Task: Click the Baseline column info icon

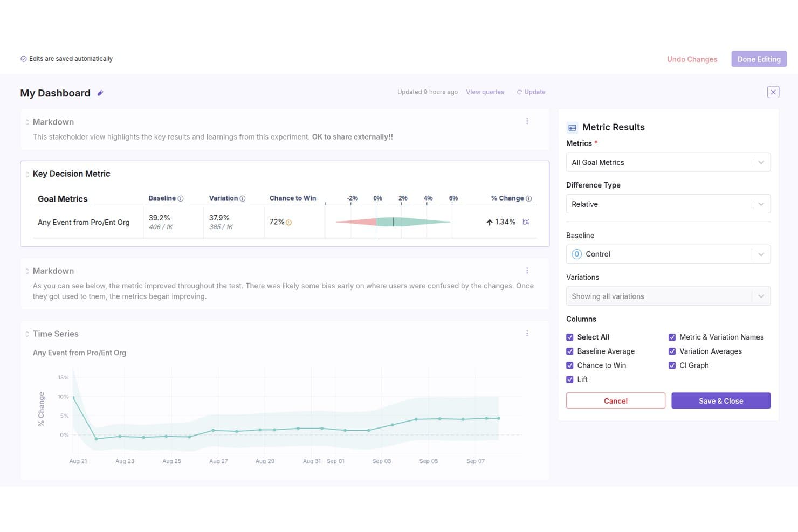Action: [181, 198]
